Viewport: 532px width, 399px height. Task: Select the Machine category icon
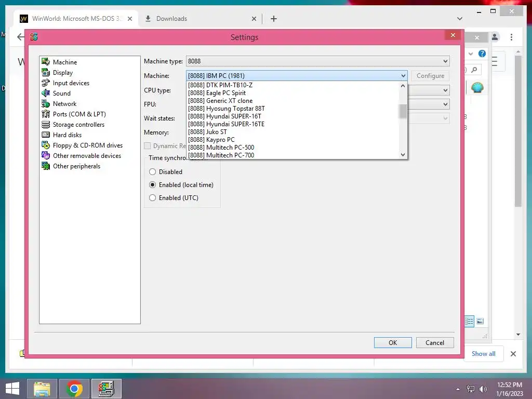coord(46,62)
